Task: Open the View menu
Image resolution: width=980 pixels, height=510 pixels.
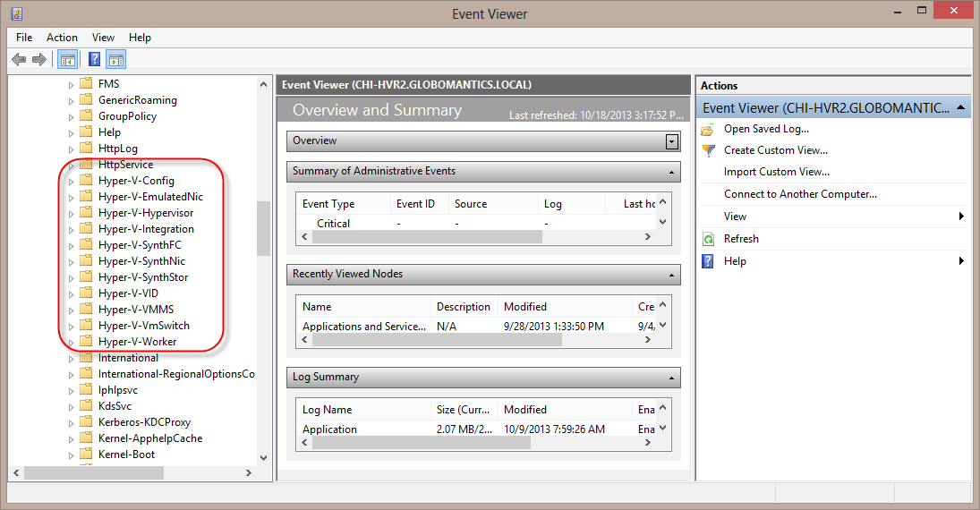Action: pos(103,38)
